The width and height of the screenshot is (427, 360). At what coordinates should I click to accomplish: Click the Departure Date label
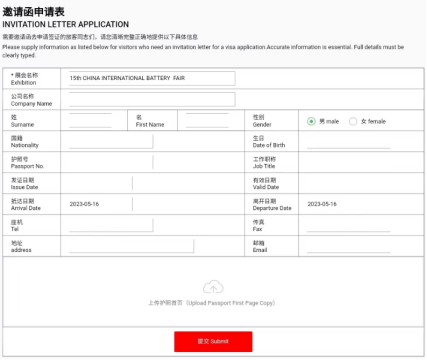point(272,204)
